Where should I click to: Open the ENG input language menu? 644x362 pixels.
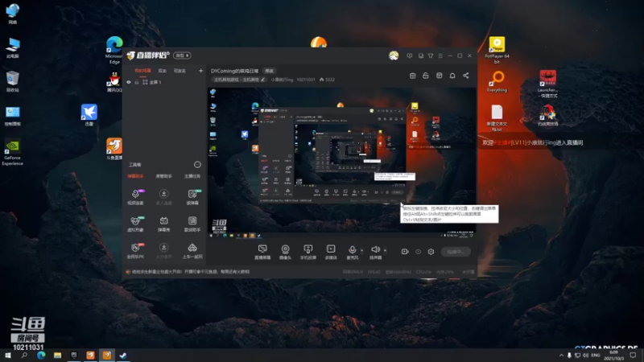[596, 355]
